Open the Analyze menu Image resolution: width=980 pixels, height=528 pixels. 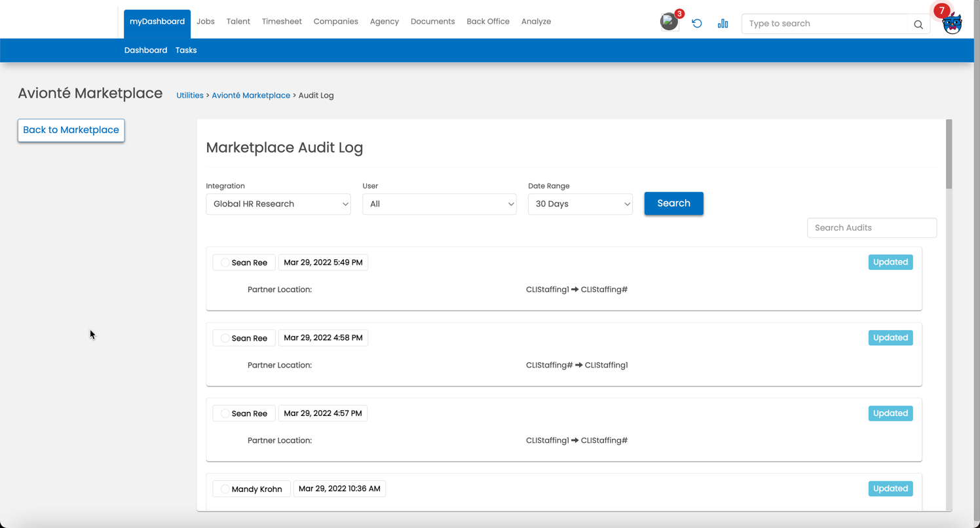(536, 22)
